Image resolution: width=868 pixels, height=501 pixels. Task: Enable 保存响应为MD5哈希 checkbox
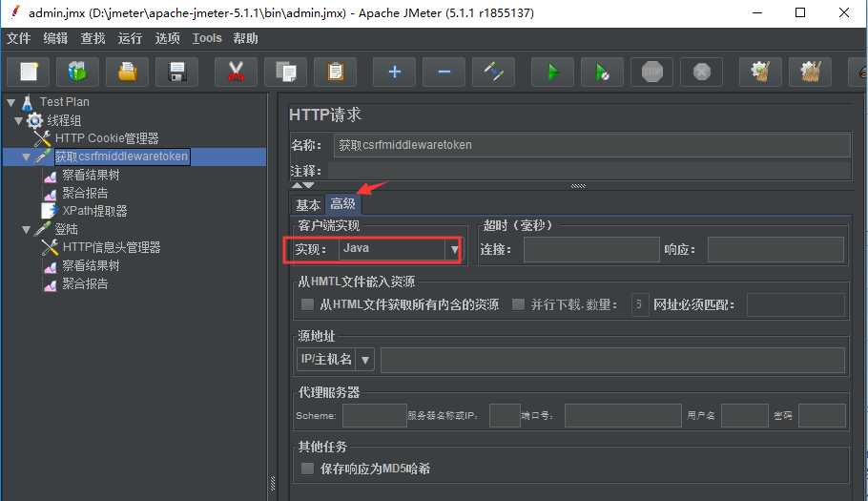307,469
